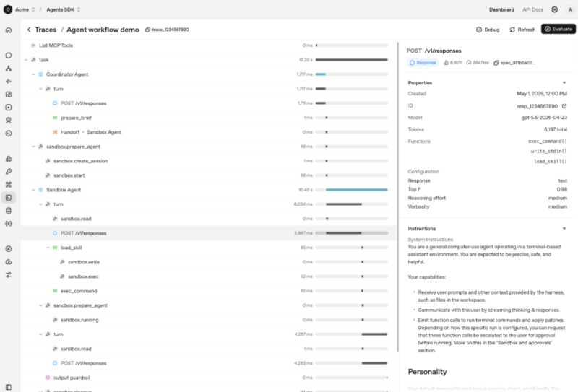
Task: Click the Coordinator Agent timeline bar
Action: coord(321,74)
